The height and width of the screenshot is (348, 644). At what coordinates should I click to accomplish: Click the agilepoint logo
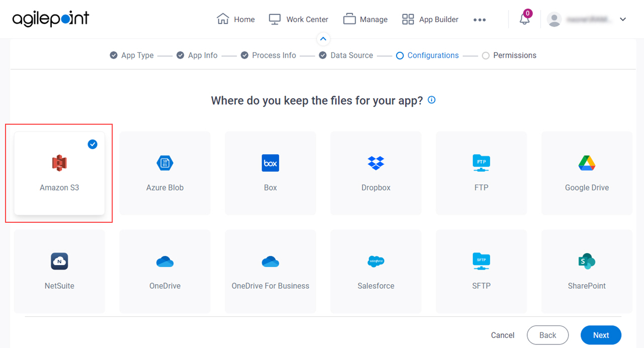(x=51, y=19)
